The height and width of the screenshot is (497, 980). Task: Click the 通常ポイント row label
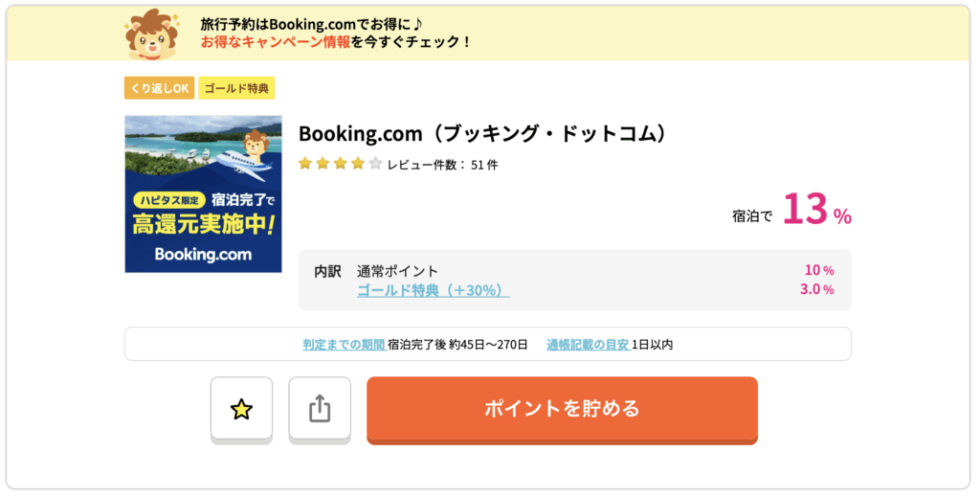click(397, 271)
